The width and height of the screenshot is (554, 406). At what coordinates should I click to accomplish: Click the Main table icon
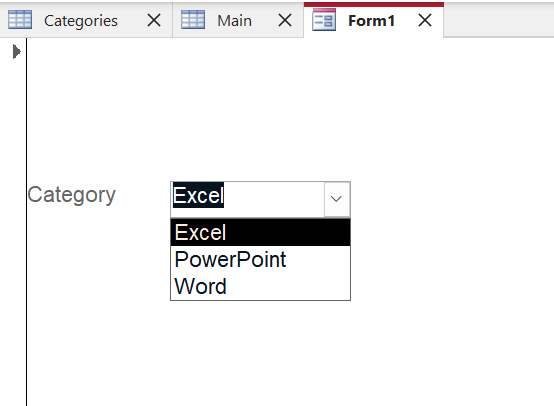pos(193,20)
